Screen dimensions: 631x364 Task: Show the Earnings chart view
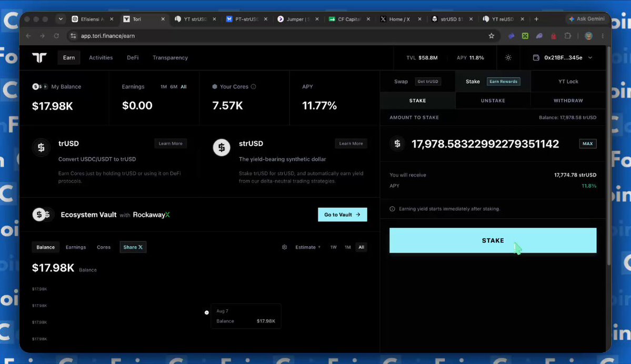[x=76, y=247]
